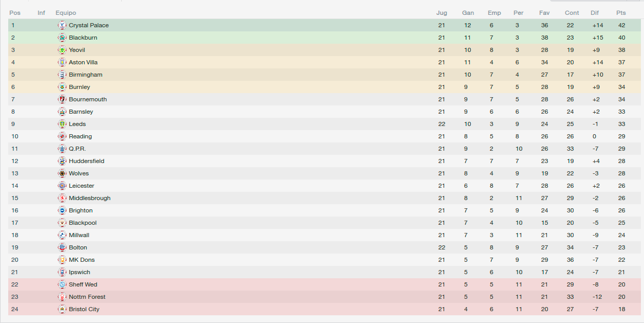Sort standings by Pos column header
This screenshot has width=644, height=323.
click(x=15, y=13)
